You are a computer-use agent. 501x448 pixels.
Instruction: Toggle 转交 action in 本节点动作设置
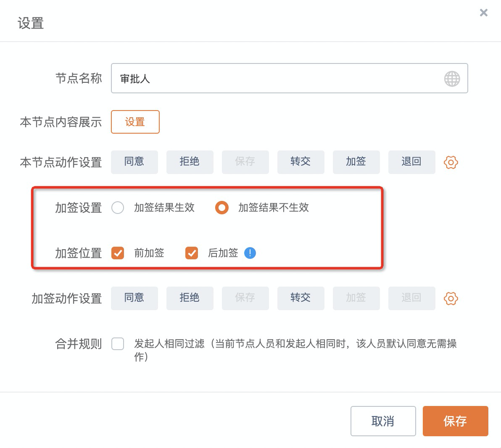(301, 162)
